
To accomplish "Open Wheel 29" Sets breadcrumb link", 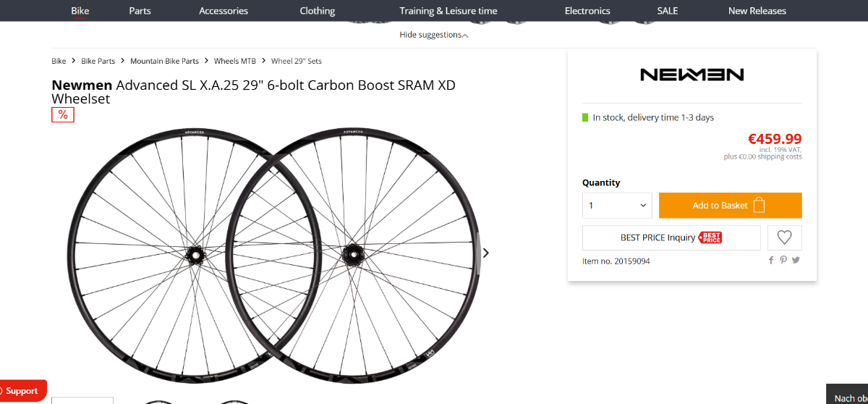I will pyautogui.click(x=297, y=62).
